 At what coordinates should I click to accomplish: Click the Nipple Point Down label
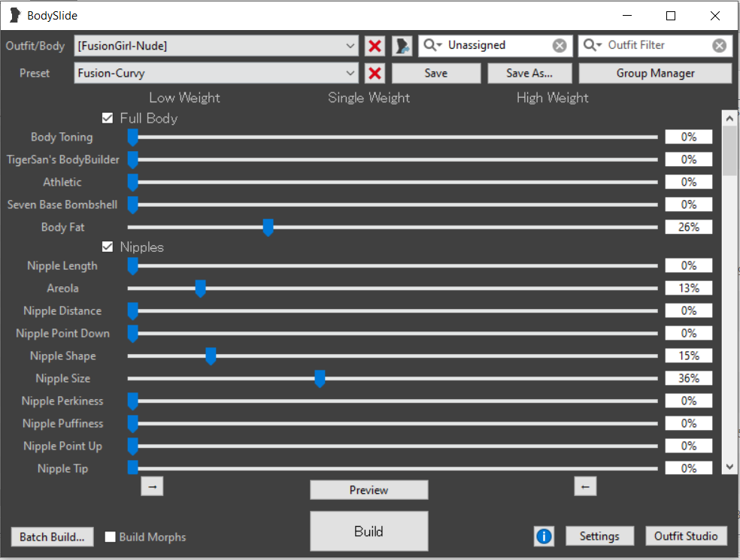point(62,334)
